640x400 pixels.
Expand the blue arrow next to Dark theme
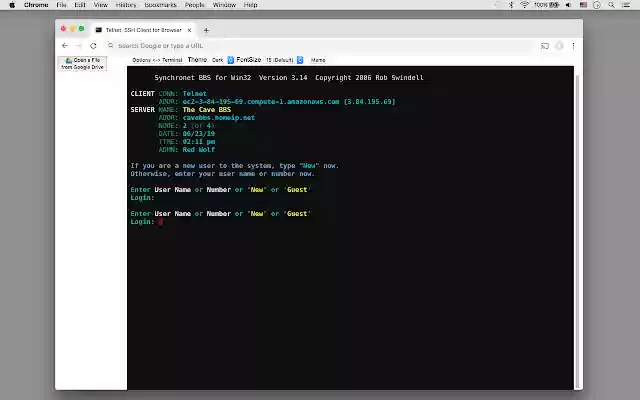[x=231, y=60]
